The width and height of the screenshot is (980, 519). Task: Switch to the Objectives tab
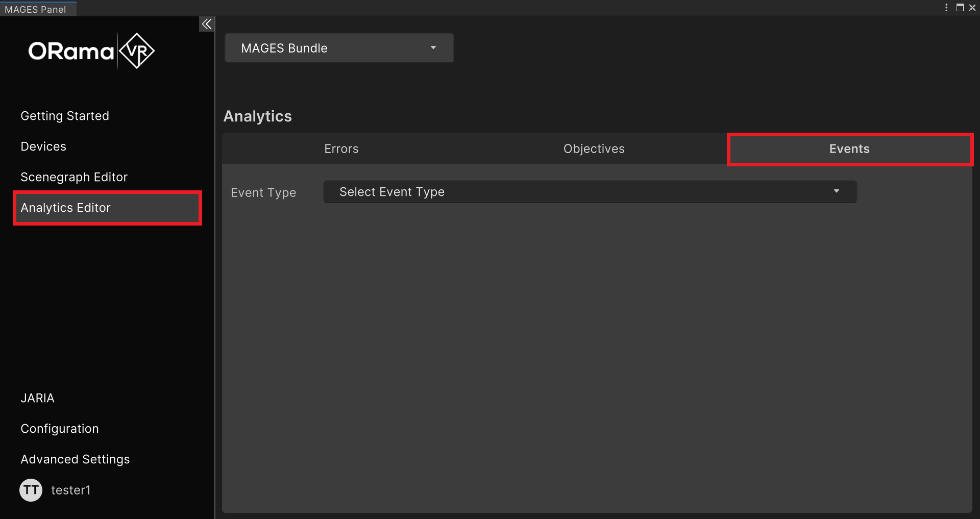(594, 149)
